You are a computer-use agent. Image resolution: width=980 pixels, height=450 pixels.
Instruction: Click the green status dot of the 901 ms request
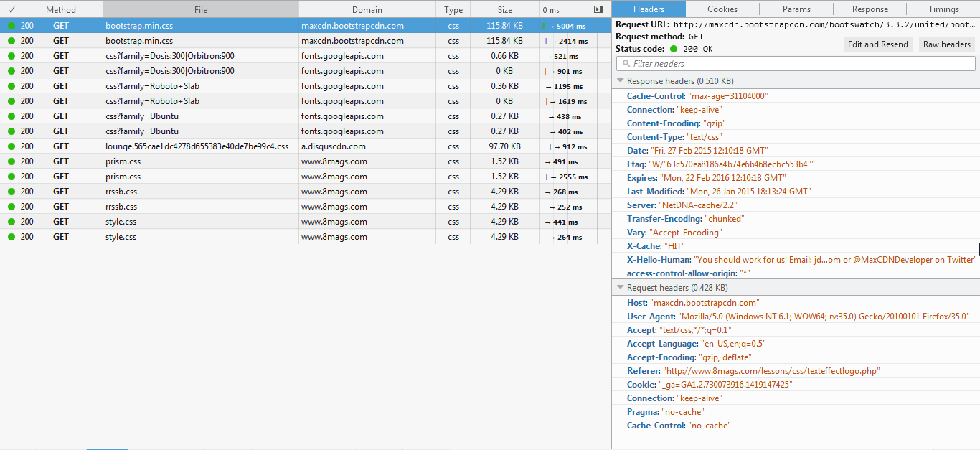tap(11, 71)
